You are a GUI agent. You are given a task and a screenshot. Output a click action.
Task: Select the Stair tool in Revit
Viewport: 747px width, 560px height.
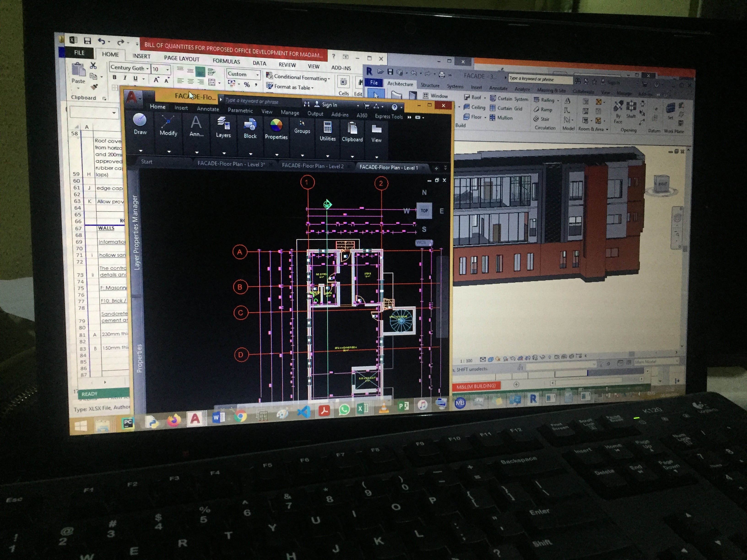pos(541,119)
